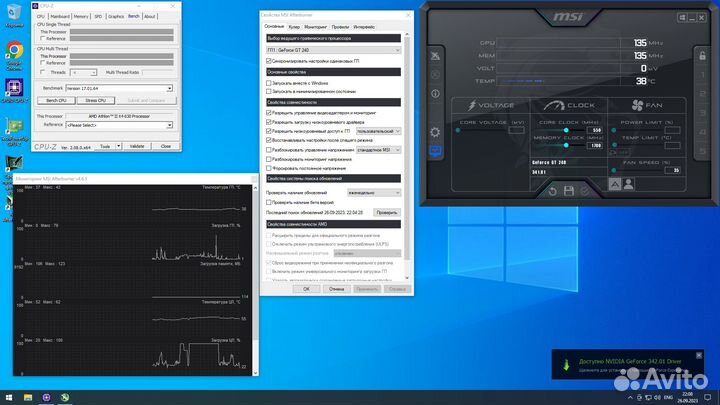Click OK in Afterburner properties dialog
Viewport: 720px width, 405px height.
point(306,289)
